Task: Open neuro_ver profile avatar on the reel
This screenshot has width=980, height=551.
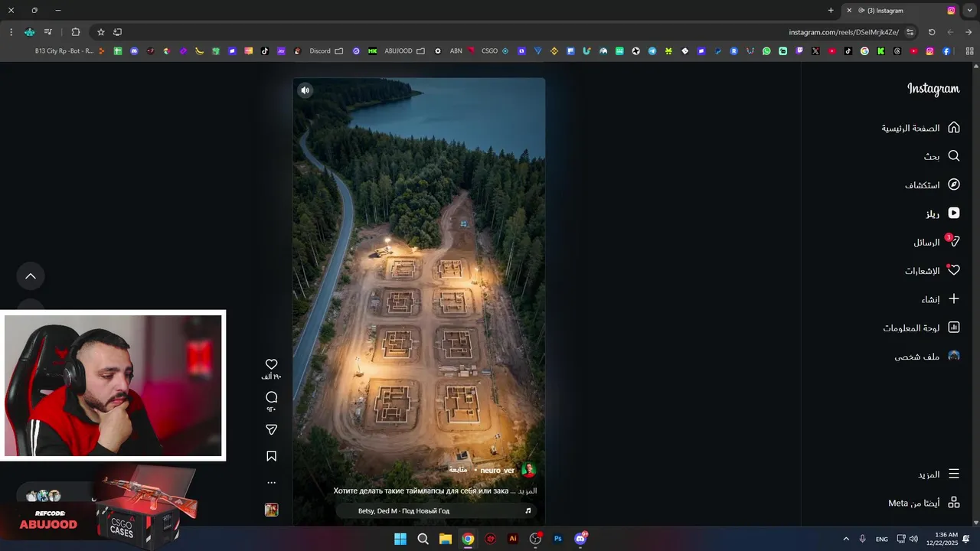Action: (528, 470)
